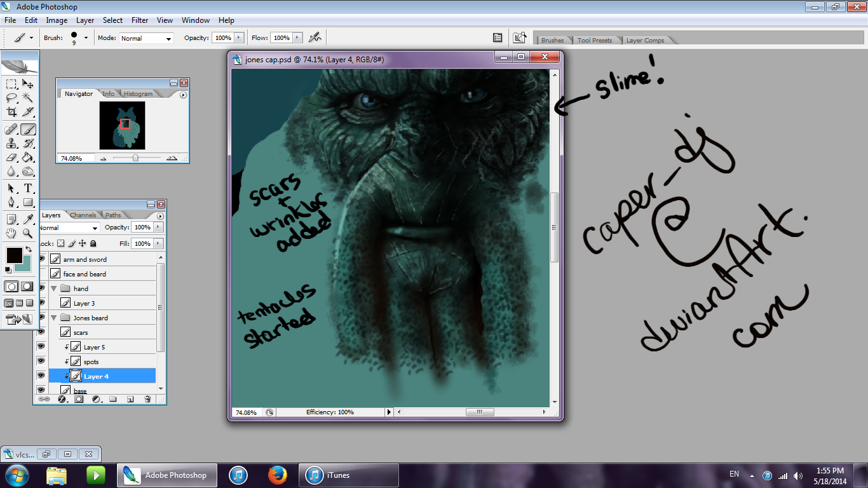Adjust the Navigator zoom slider

click(135, 158)
